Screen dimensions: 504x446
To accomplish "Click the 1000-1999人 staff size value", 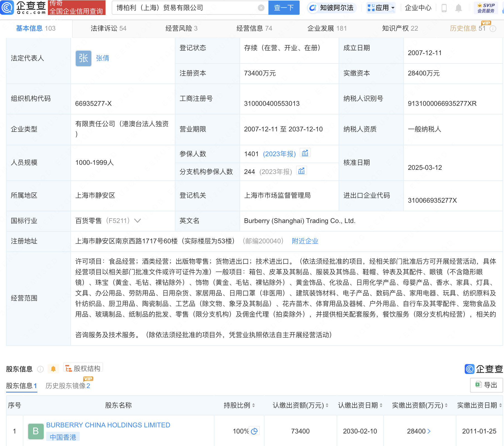I will click(94, 163).
